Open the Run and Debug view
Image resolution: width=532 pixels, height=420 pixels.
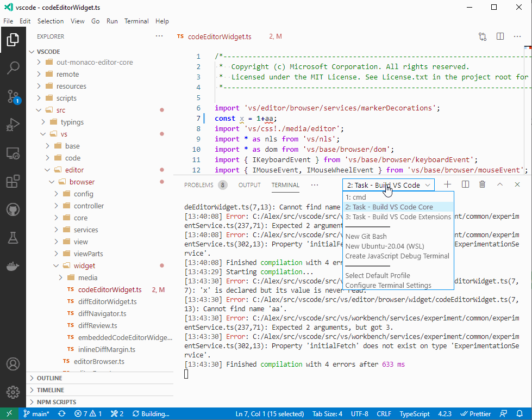coord(13,125)
